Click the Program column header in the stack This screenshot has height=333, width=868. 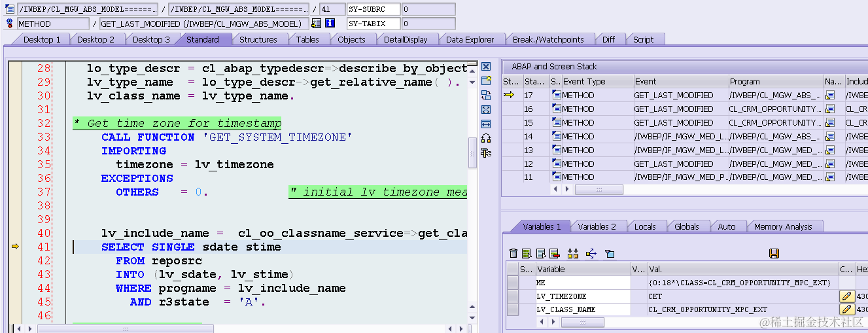point(776,82)
